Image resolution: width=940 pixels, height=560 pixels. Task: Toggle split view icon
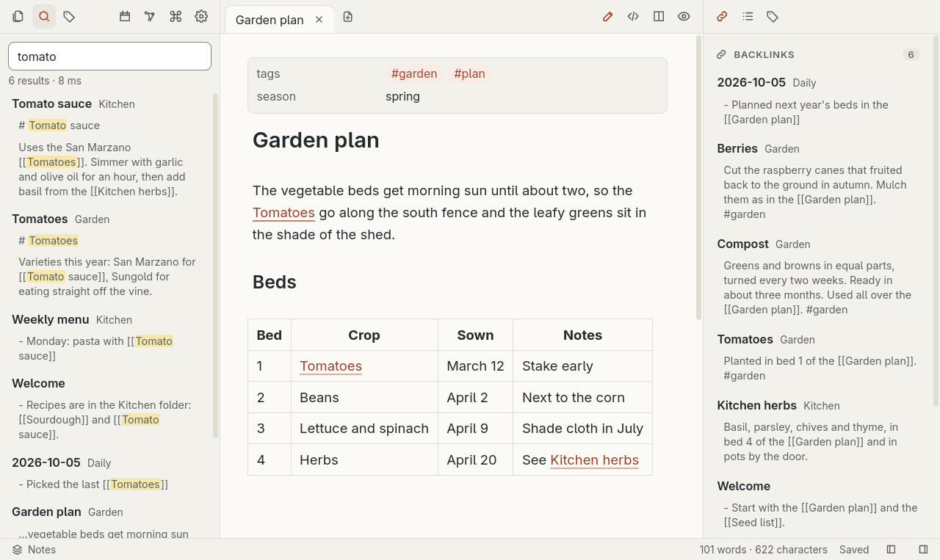coord(659,16)
